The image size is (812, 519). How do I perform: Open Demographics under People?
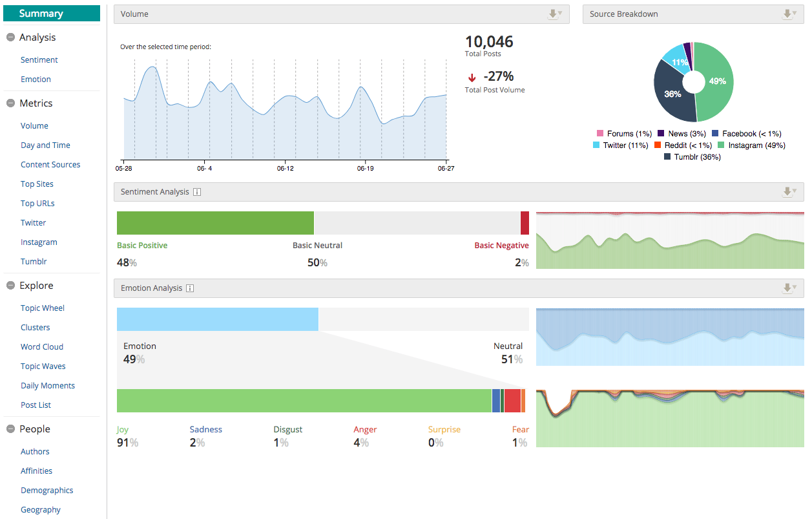click(x=47, y=491)
